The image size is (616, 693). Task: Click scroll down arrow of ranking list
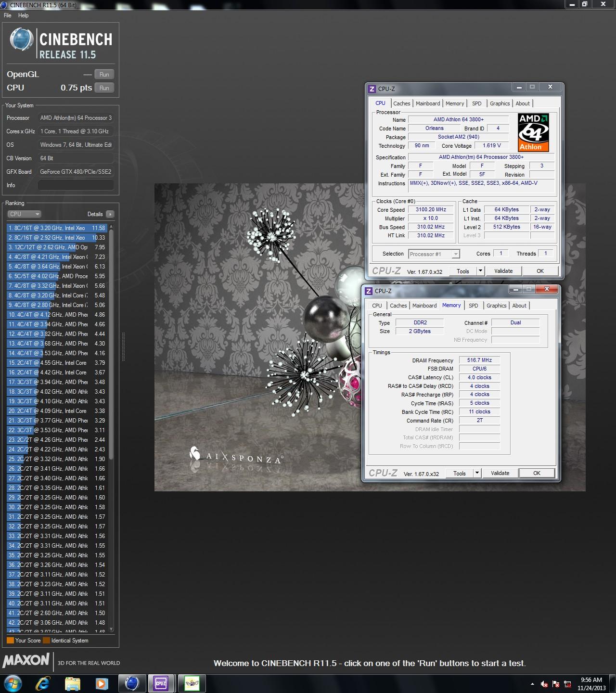point(112,629)
